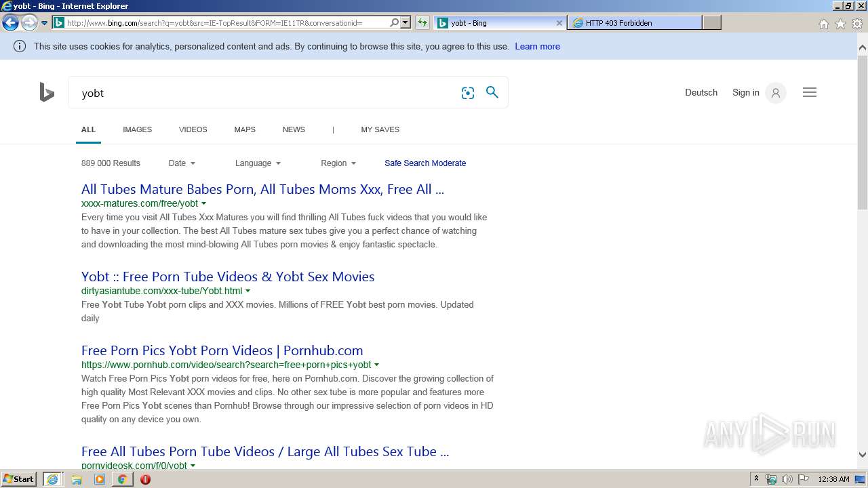Select the ALL results tab
This screenshot has height=488, width=868.
[x=88, y=129]
